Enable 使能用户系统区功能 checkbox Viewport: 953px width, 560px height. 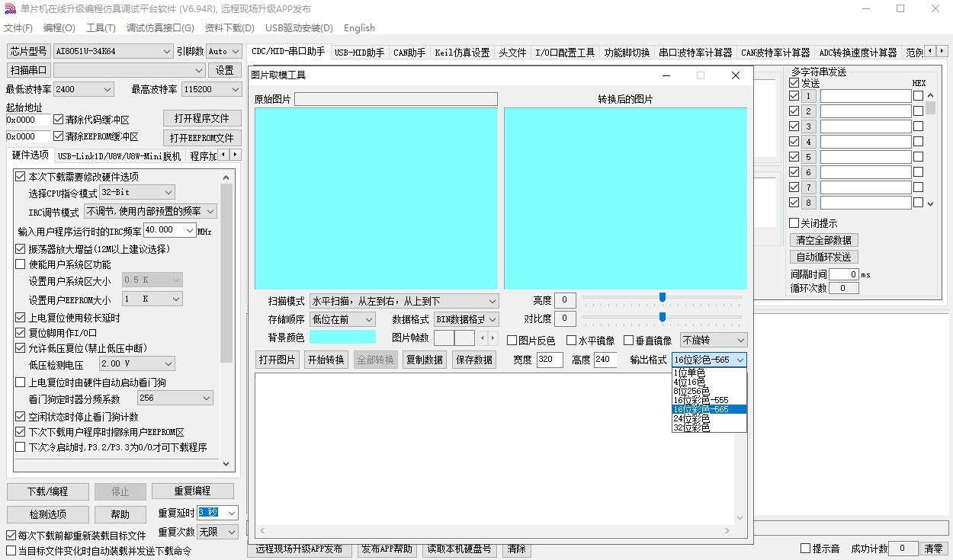pyautogui.click(x=21, y=264)
